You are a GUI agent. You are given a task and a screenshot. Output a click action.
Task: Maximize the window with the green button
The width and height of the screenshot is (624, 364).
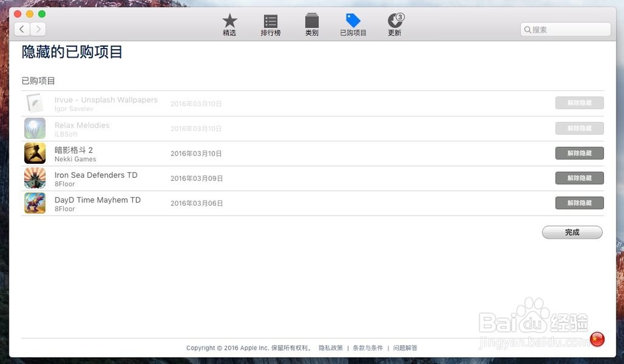point(42,14)
